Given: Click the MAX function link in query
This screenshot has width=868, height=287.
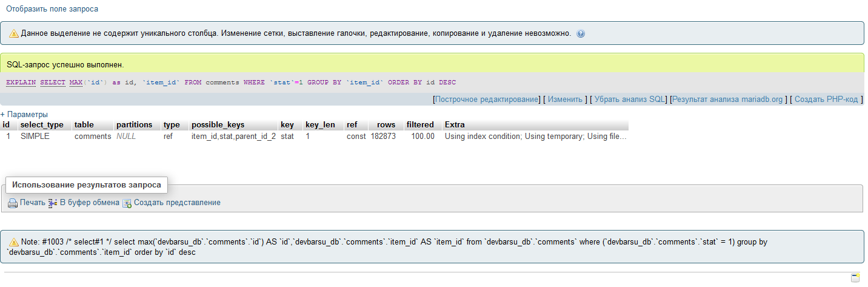Looking at the screenshot, I should coord(76,83).
